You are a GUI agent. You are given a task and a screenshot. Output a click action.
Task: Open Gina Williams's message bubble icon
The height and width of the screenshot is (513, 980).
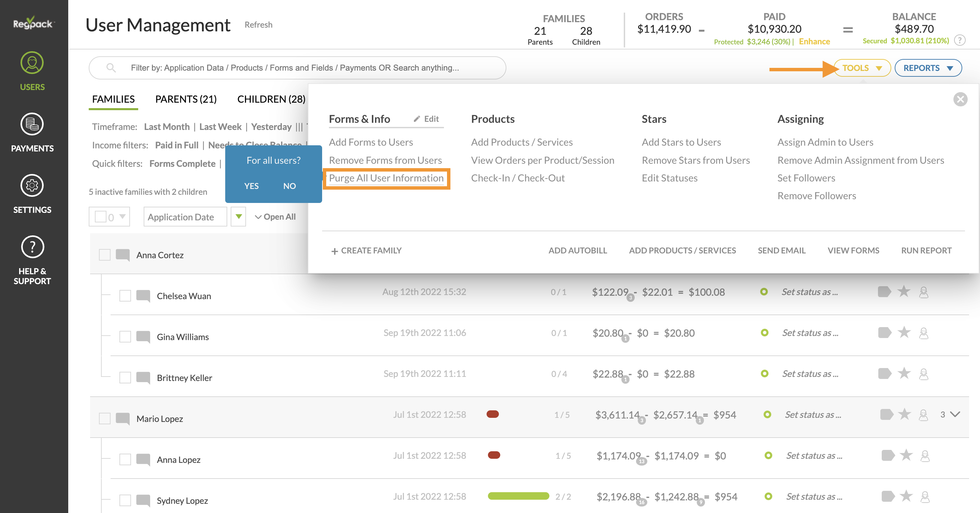[x=143, y=337]
